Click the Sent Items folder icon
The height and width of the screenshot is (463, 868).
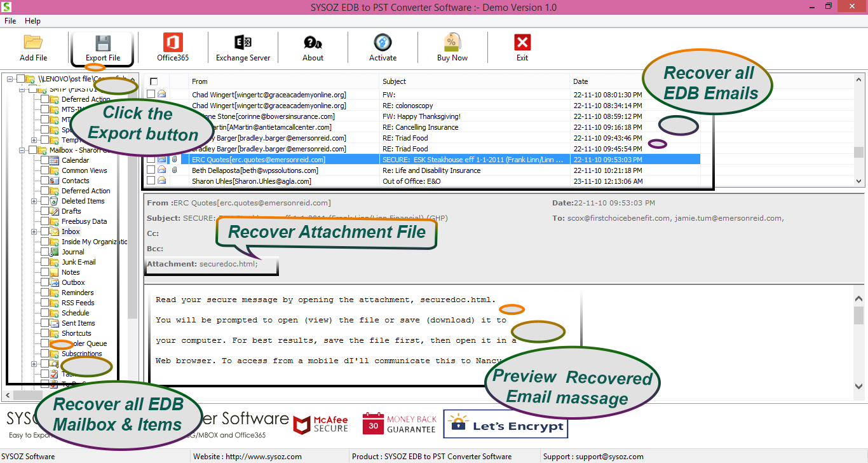tap(55, 323)
